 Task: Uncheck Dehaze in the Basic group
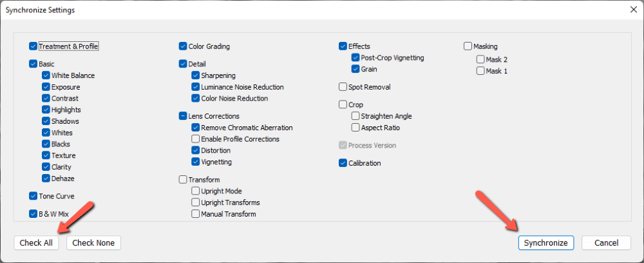click(46, 179)
